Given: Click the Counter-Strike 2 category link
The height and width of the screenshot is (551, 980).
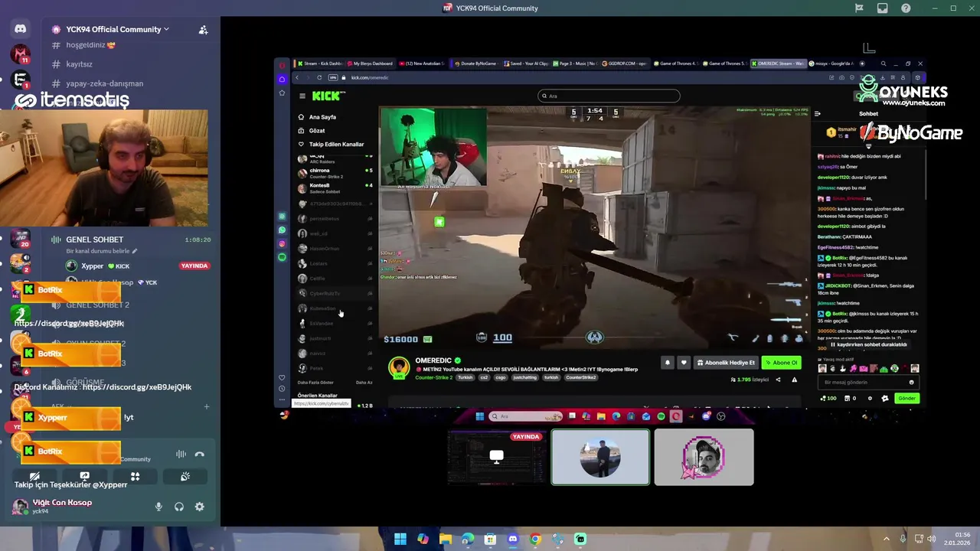Looking at the screenshot, I should (433, 377).
